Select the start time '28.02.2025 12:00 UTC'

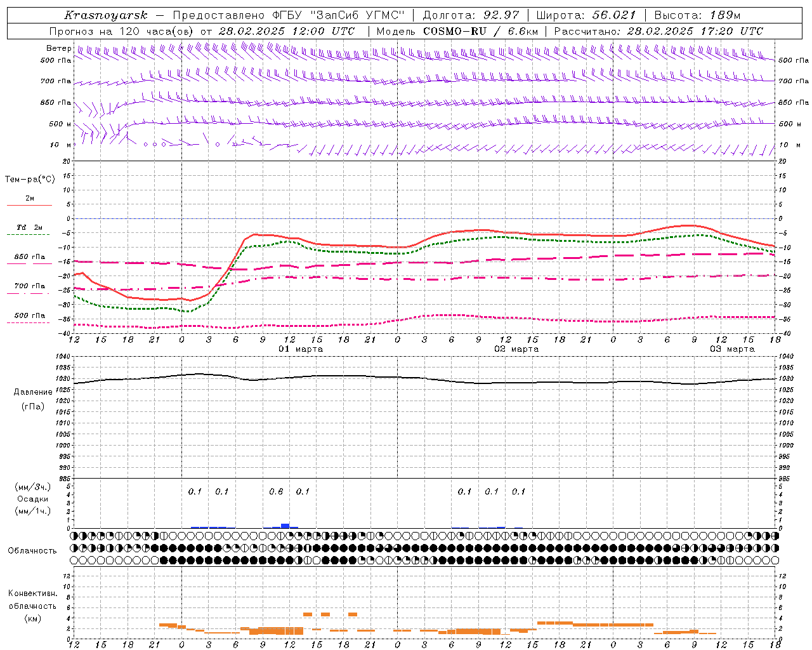point(287,31)
